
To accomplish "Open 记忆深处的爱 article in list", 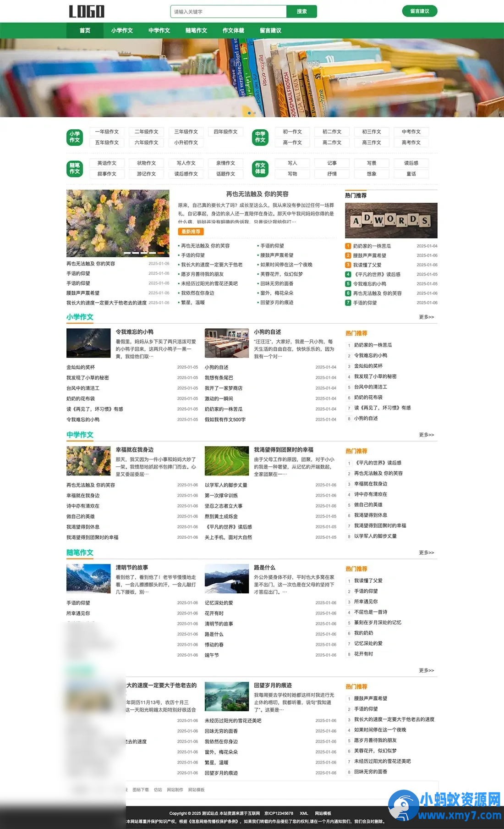I will (219, 603).
